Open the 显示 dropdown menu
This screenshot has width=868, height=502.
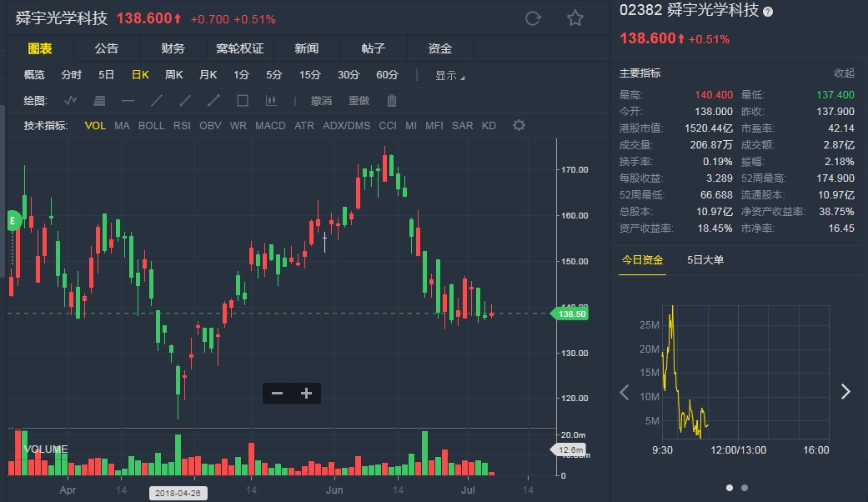click(449, 75)
